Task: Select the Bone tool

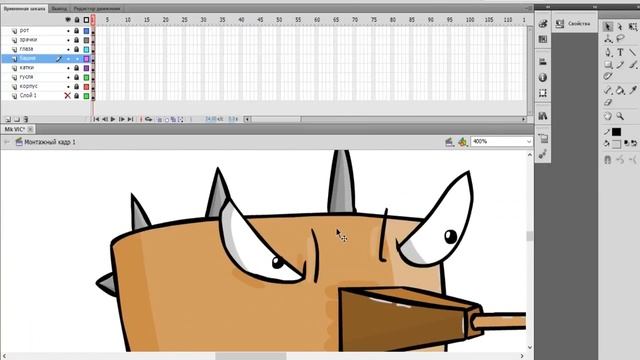Action: [x=608, y=91]
